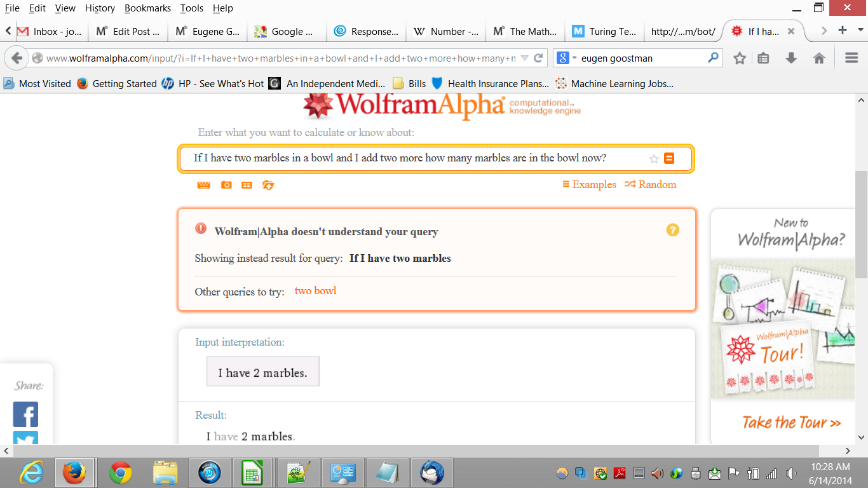Open Notepad from the taskbar

(386, 473)
